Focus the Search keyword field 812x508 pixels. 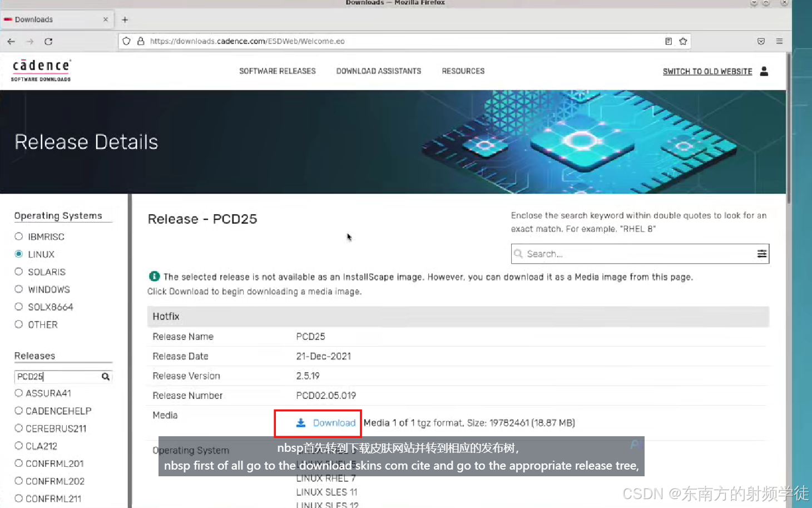click(640, 254)
